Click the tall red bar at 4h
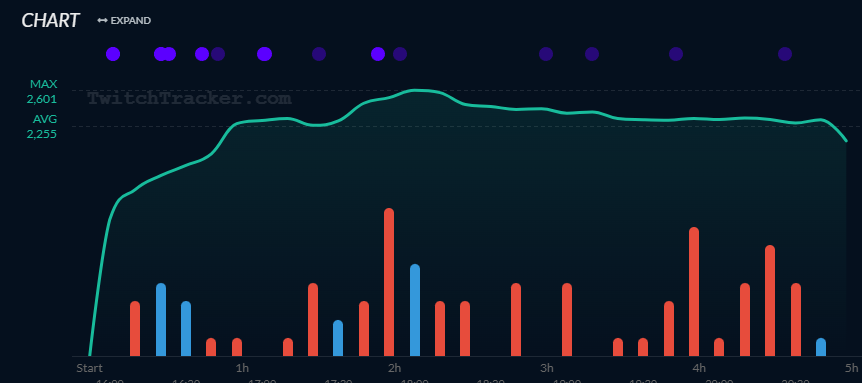The width and height of the screenshot is (862, 383). coord(694,292)
